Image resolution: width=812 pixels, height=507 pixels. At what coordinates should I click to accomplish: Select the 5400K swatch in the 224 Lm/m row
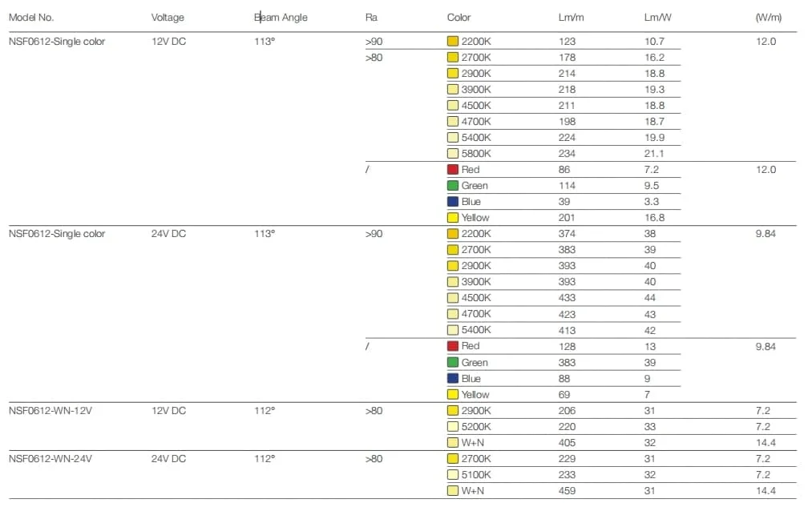click(453, 138)
